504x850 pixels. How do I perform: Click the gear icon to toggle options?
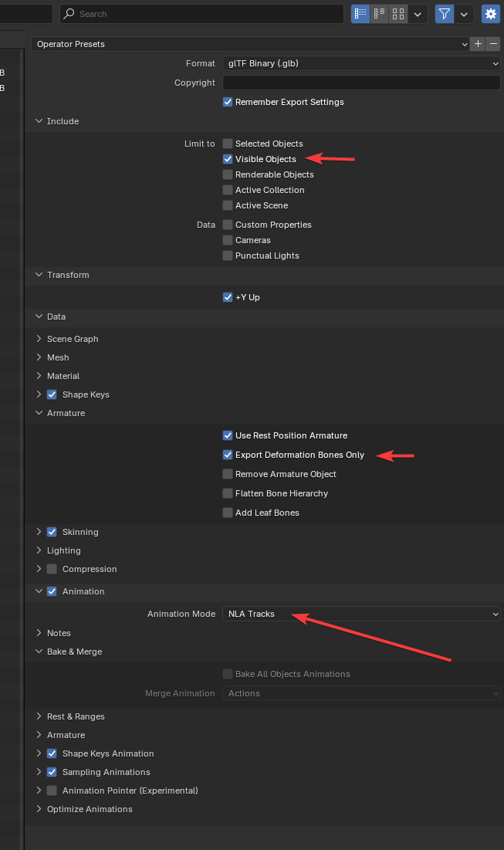click(490, 14)
